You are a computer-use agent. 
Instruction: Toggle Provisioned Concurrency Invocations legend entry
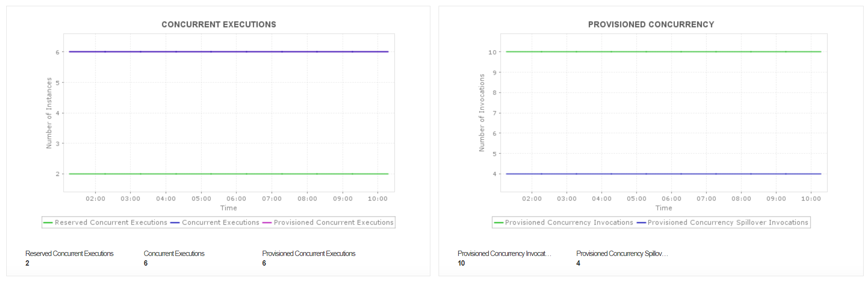coord(569,222)
